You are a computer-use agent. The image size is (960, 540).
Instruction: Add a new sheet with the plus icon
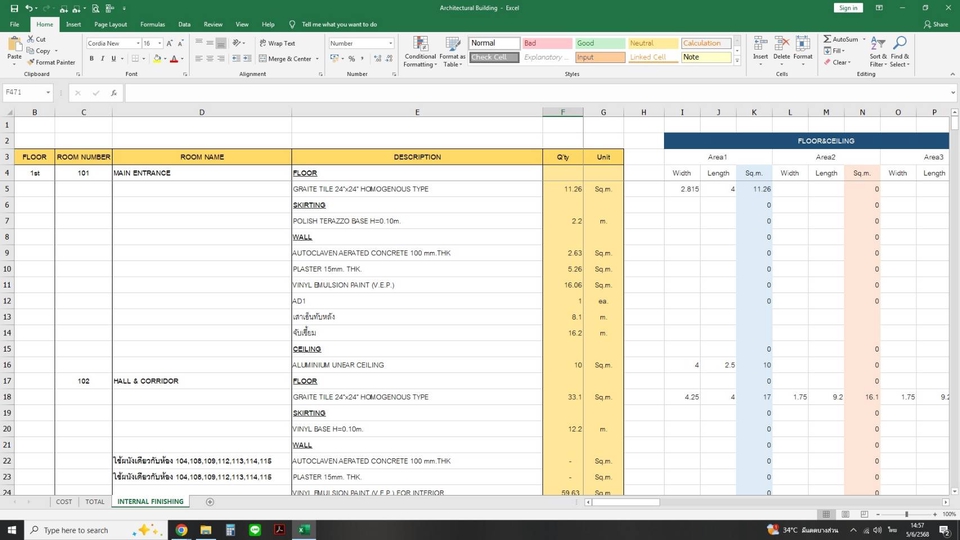pos(209,502)
